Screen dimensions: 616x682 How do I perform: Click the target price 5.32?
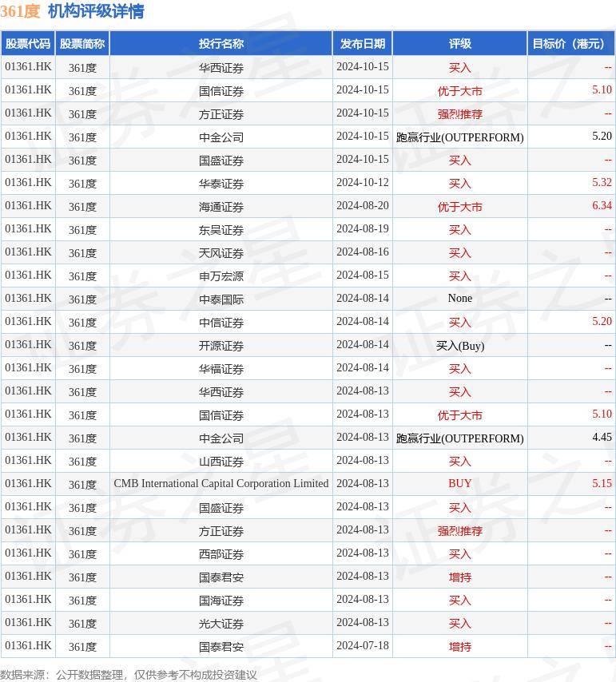point(602,182)
